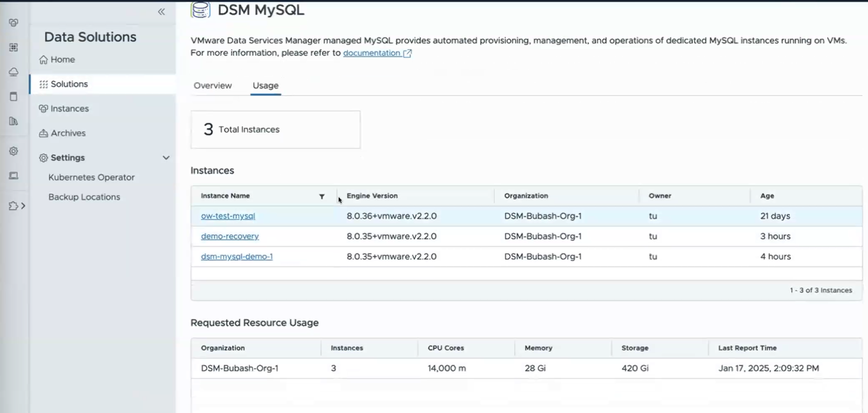
Task: Click the 420 Gi storage value
Action: 635,368
